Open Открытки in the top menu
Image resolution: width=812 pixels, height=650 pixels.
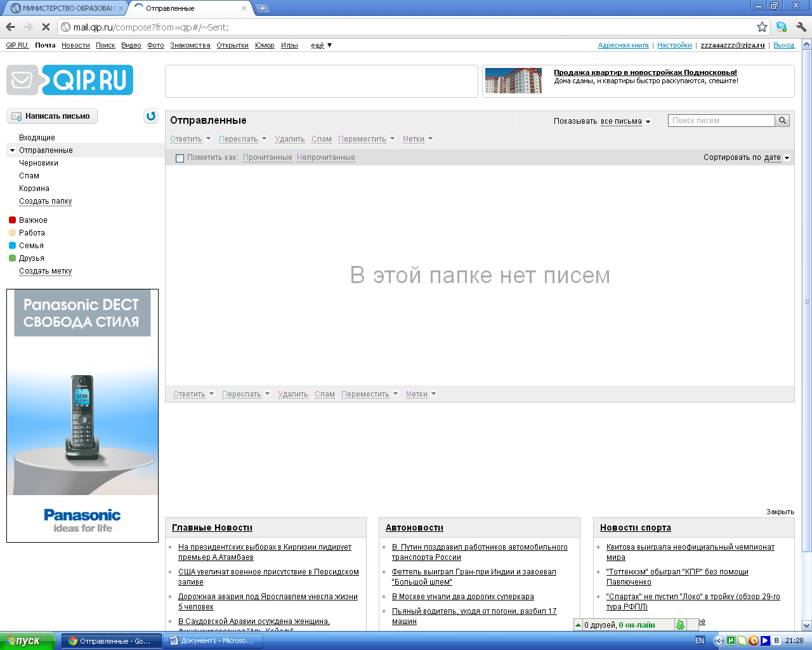tap(232, 45)
